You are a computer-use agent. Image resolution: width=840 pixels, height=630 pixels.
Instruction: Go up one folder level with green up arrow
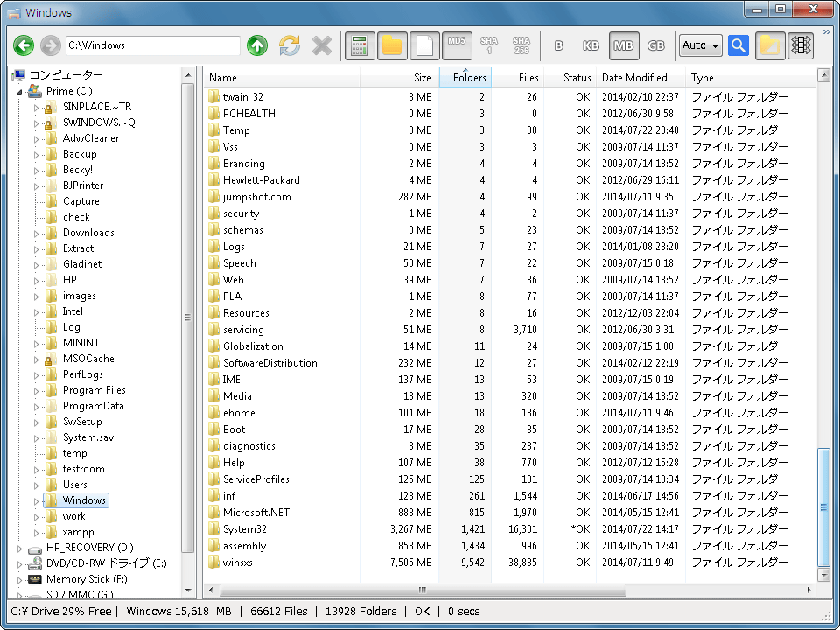(x=257, y=45)
